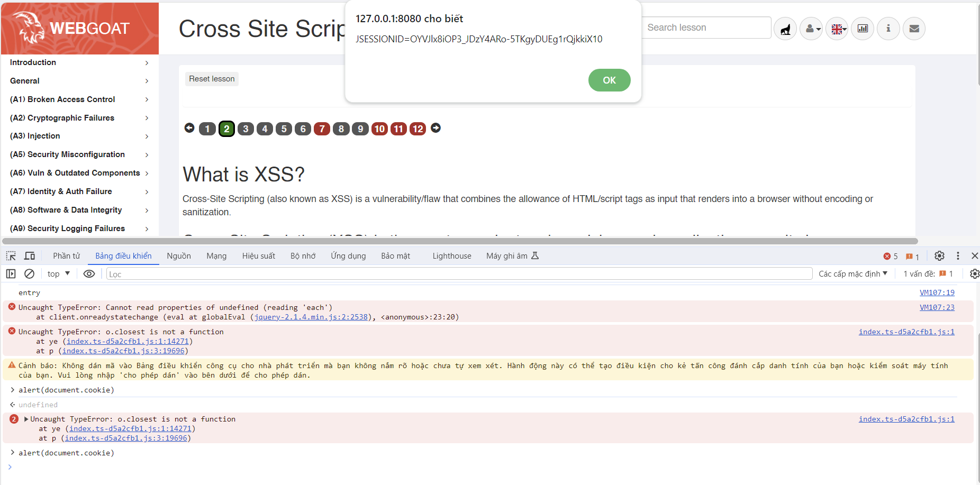This screenshot has width=980, height=485.
Task: Open the VM107:19 source link
Action: pyautogui.click(x=937, y=292)
